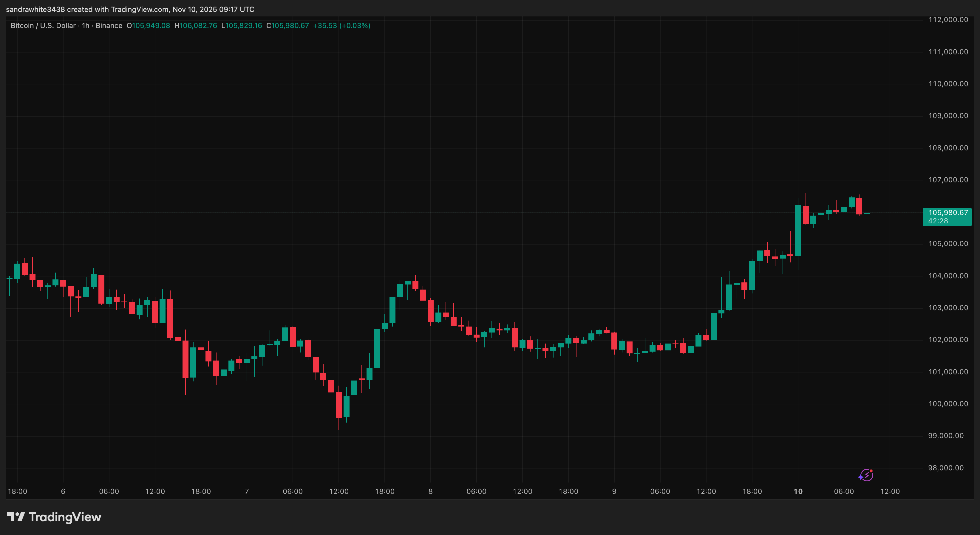
Task: Open the AI assistant sparkle icon
Action: pos(867,475)
